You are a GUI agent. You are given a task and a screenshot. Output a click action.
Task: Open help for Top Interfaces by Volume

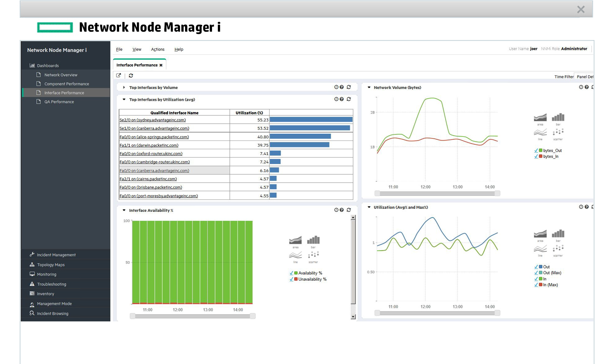(342, 87)
